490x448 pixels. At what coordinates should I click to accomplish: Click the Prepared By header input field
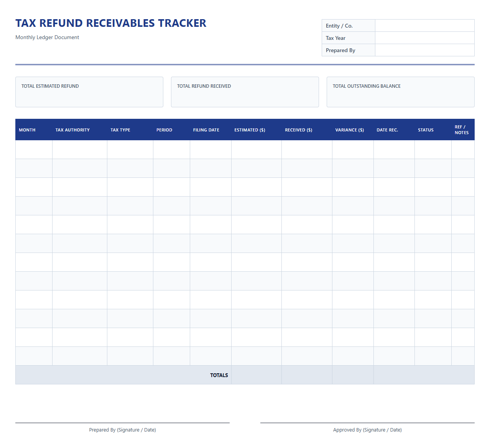coord(424,50)
